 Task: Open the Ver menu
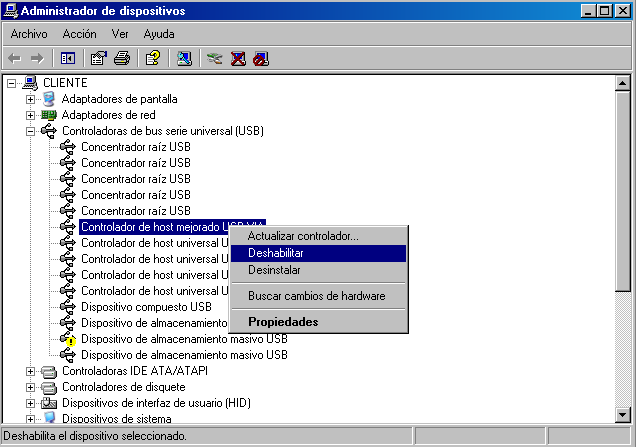(x=120, y=34)
